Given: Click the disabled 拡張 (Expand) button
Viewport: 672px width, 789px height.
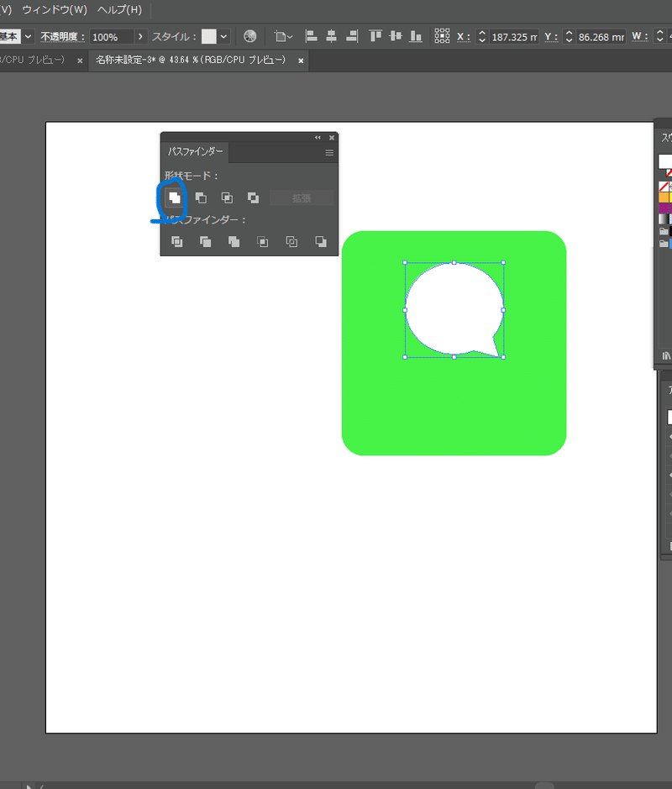Looking at the screenshot, I should click(302, 198).
